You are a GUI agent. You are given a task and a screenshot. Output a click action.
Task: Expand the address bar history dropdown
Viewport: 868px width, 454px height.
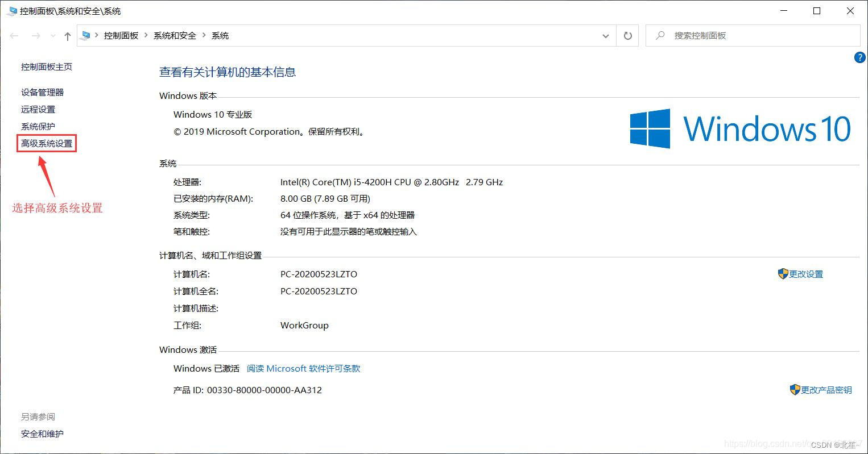pyautogui.click(x=605, y=36)
